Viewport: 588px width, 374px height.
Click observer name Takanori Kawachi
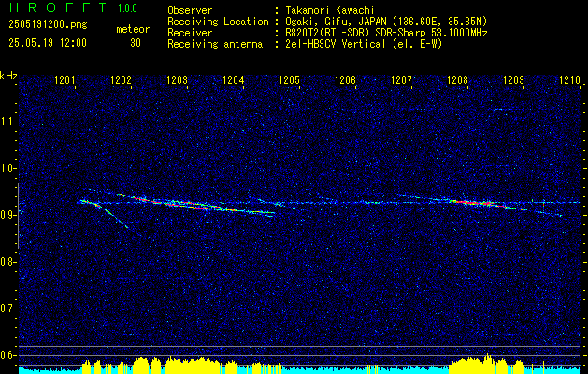click(330, 10)
